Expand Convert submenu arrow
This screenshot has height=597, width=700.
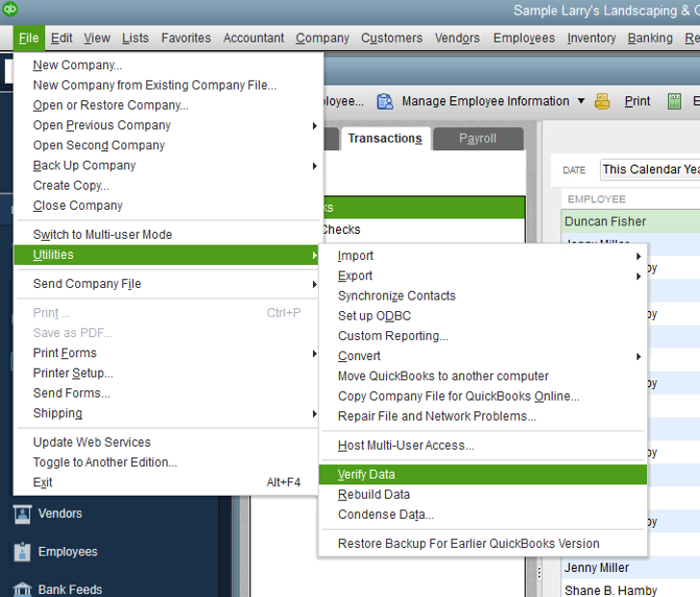pyautogui.click(x=638, y=357)
